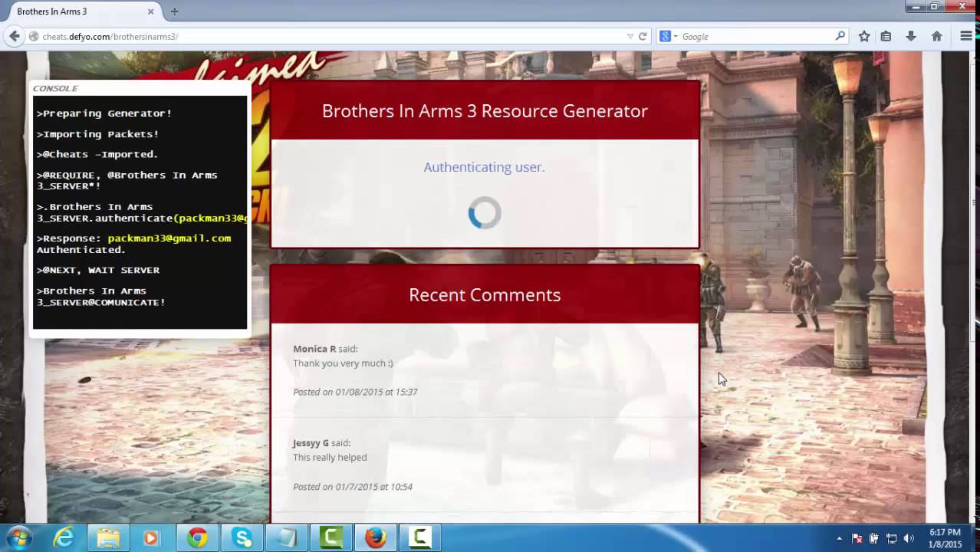Click the Authenticating user text

(x=484, y=167)
